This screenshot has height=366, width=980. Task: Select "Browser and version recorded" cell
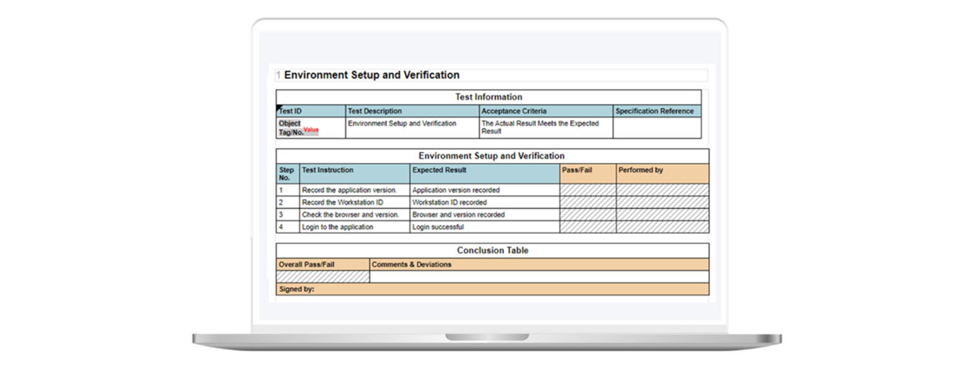(485, 215)
